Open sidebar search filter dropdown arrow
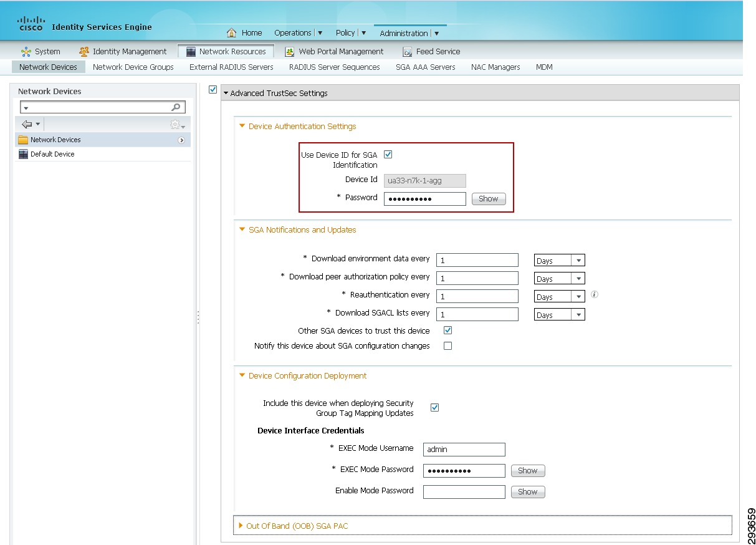The image size is (756, 545). pos(26,108)
